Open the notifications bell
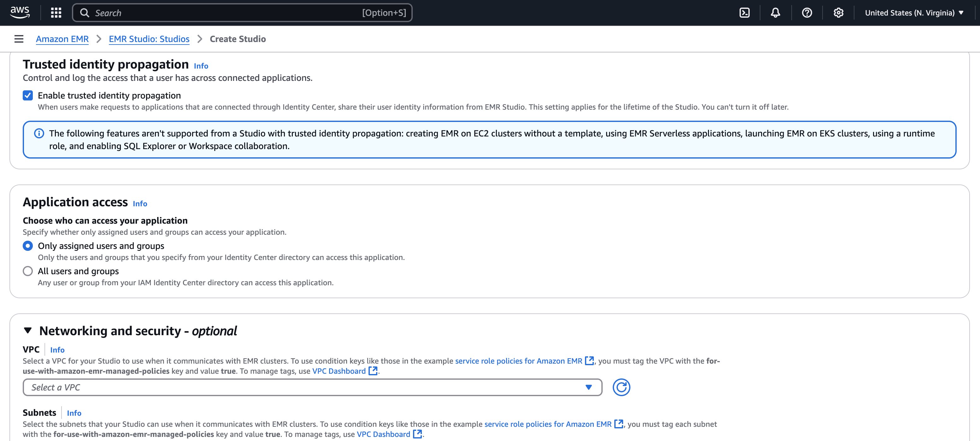This screenshot has width=980, height=441. tap(776, 13)
